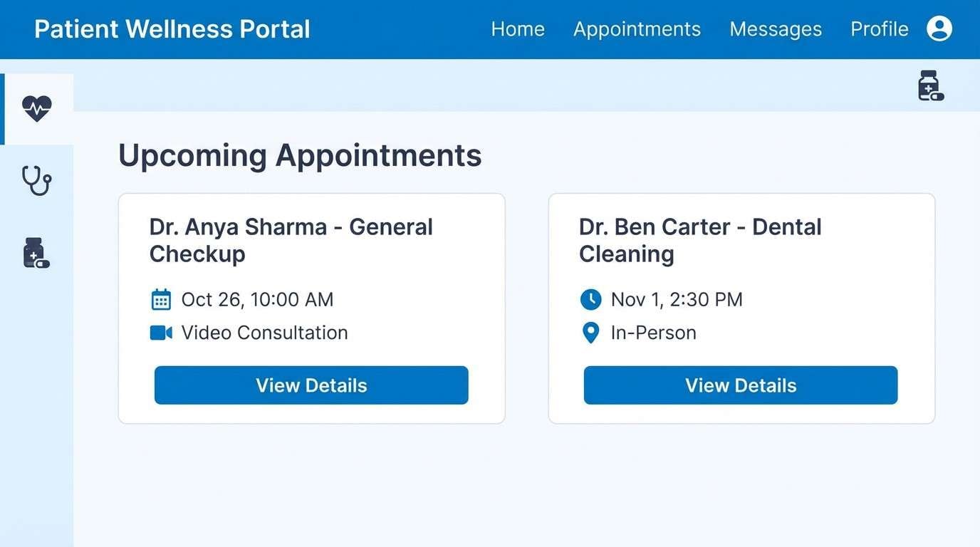Screen dimensions: 980x547
Task: Click the Oct 26, 10:00 AM date text
Action: pos(256,299)
